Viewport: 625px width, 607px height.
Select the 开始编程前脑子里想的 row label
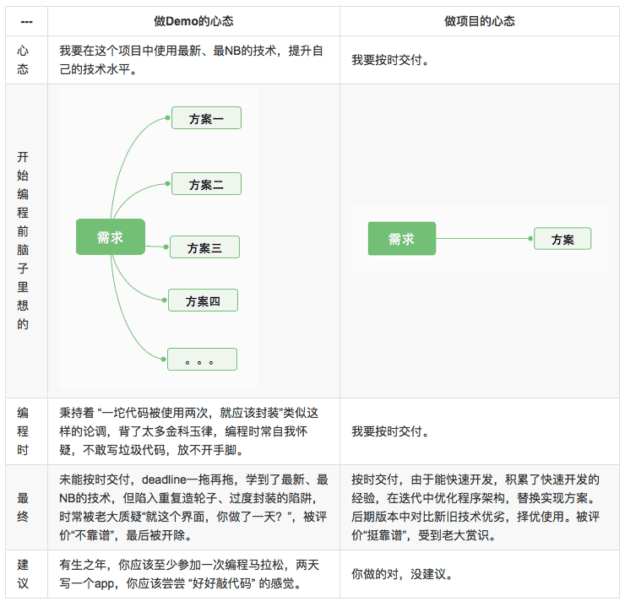point(24,240)
